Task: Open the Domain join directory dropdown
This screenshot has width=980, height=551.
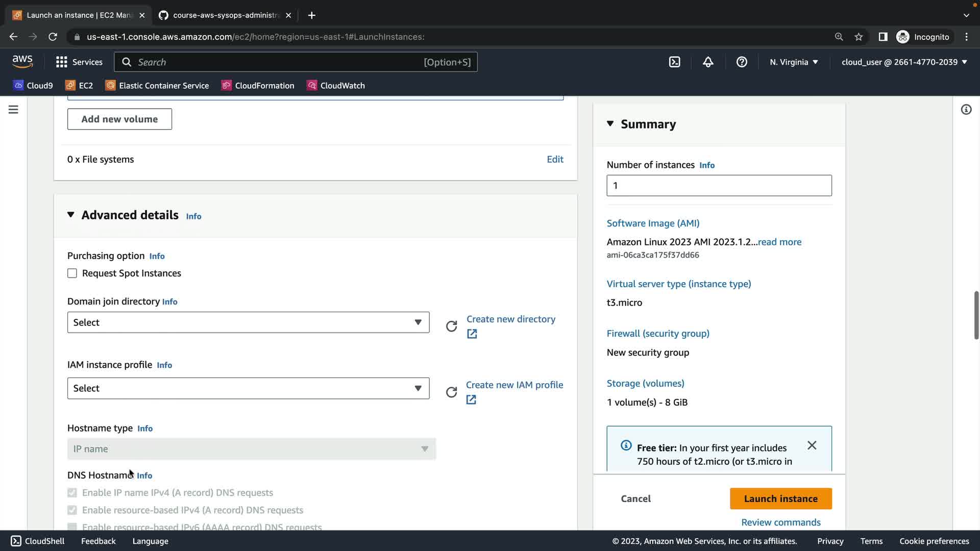Action: pyautogui.click(x=248, y=322)
